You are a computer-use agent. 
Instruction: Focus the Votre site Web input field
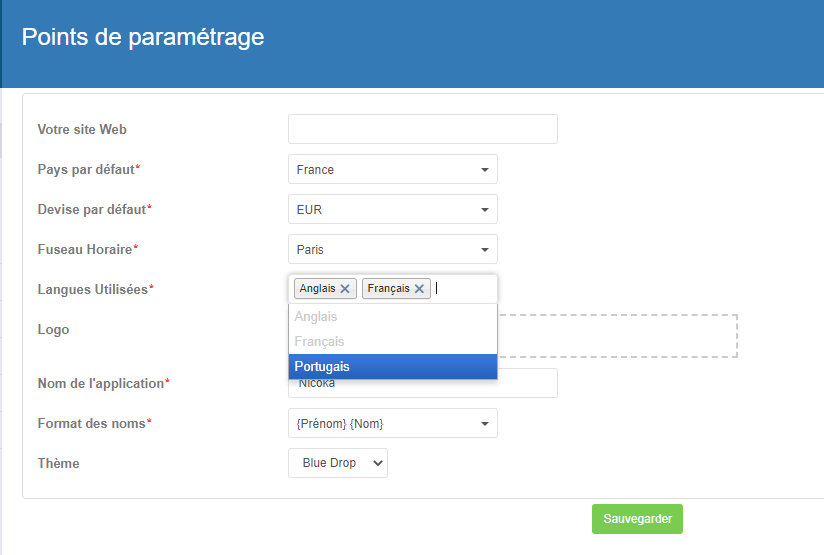(x=423, y=129)
